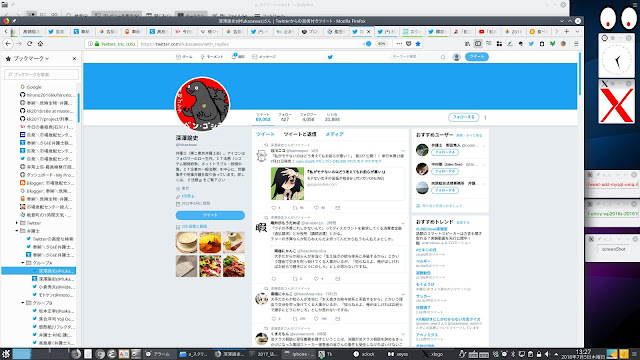The image size is (640, 360).
Task: Show hidden system tray icons arrow
Action: tap(556, 354)
